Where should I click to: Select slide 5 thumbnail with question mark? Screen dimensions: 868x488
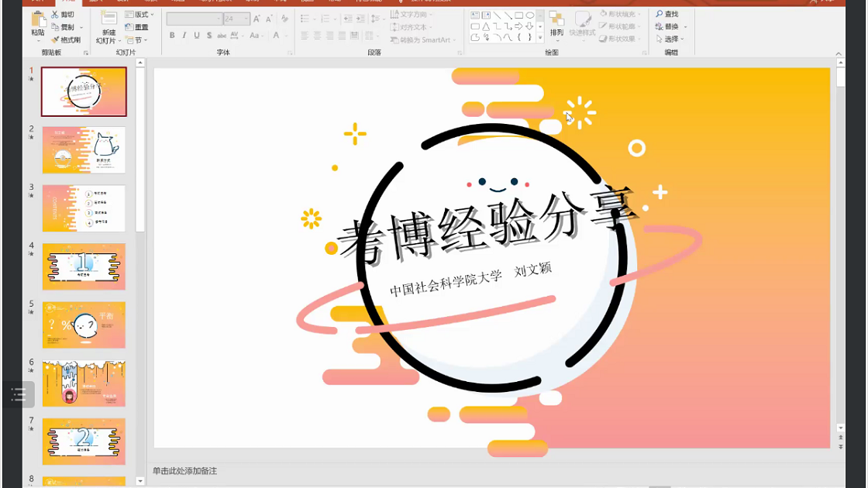click(x=84, y=325)
